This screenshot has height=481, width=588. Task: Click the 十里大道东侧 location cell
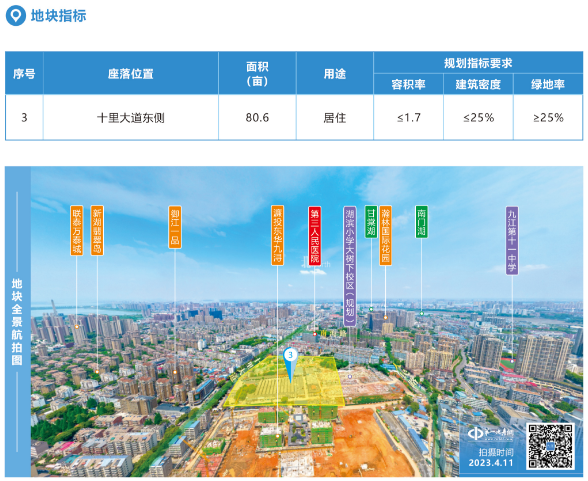(130, 117)
